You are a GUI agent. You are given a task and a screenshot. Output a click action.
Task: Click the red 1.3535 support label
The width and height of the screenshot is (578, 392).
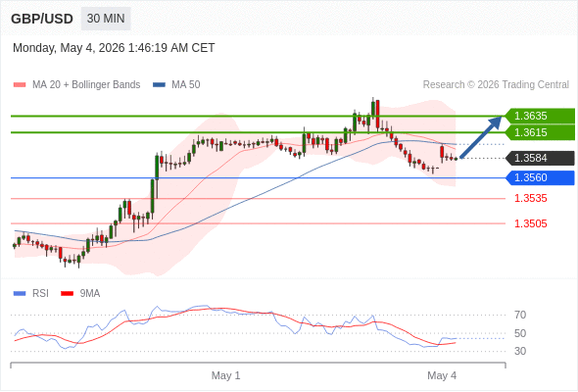point(531,198)
